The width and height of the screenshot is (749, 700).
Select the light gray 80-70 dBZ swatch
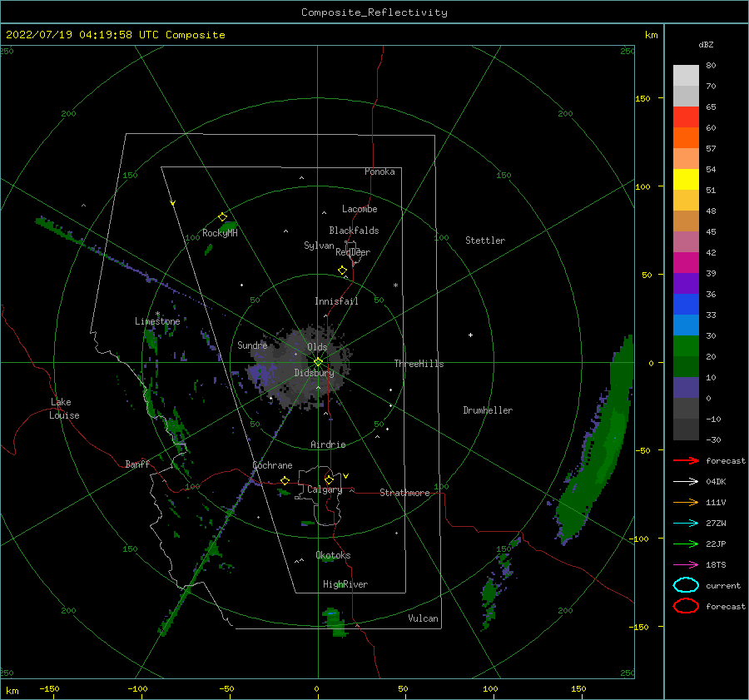coord(686,76)
